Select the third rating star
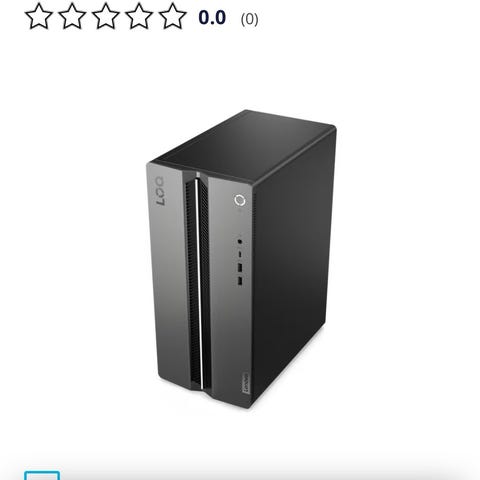This screenshot has height=480, width=480. click(x=106, y=16)
